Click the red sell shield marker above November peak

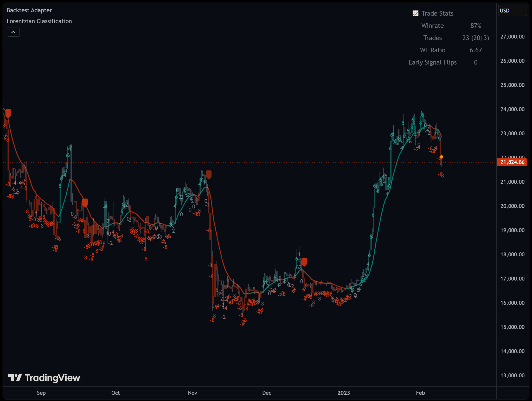(209, 174)
